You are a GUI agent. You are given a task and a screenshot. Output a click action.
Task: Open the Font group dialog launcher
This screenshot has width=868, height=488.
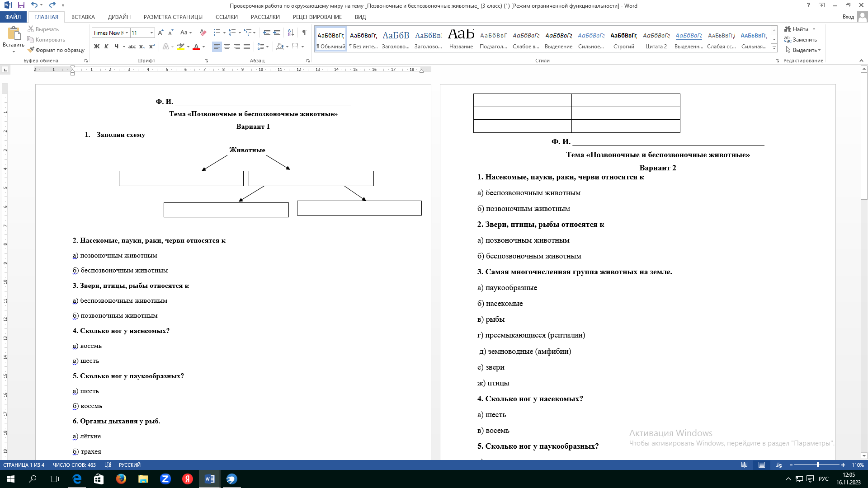click(206, 61)
